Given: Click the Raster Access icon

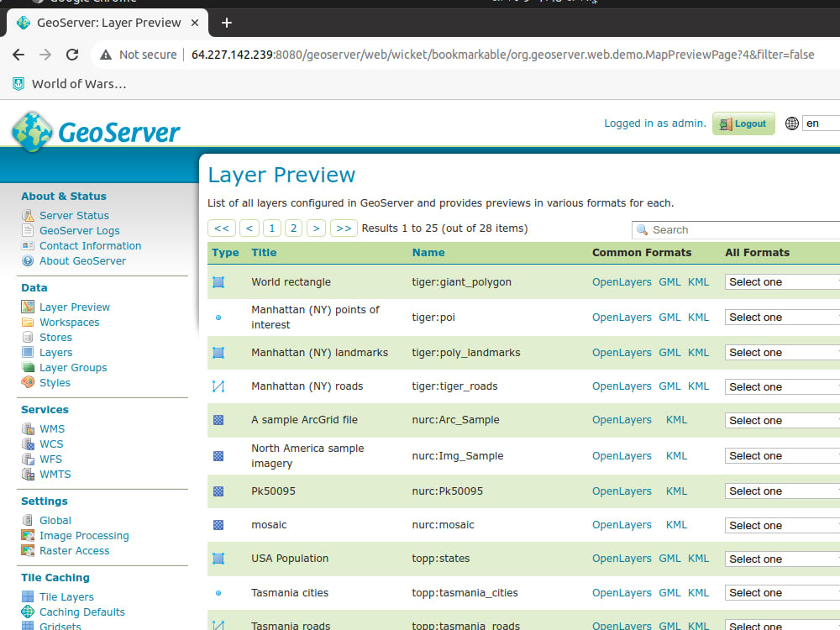Looking at the screenshot, I should [x=28, y=550].
